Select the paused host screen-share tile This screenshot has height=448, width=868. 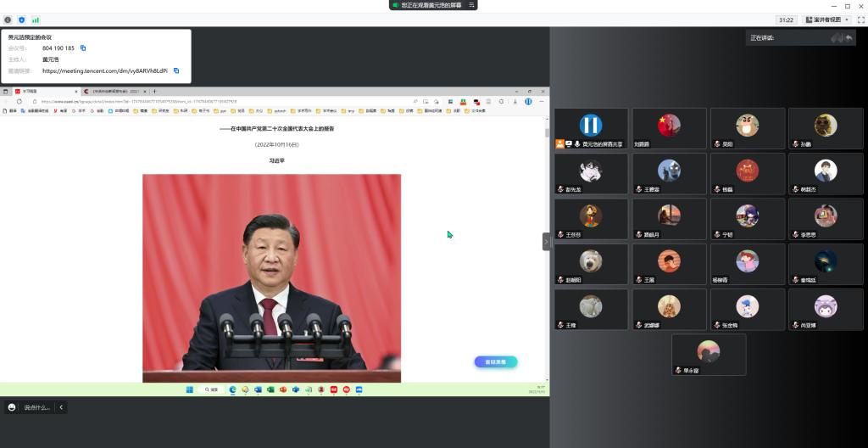[x=591, y=128]
